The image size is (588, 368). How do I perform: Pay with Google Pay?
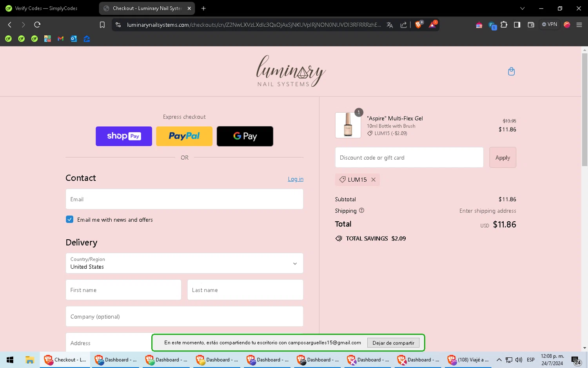pos(245,136)
